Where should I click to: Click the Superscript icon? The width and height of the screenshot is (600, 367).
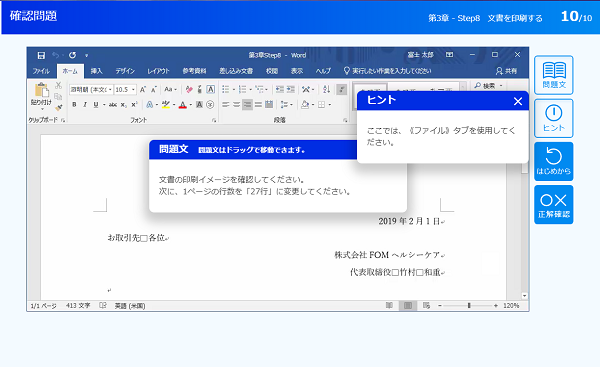[x=134, y=104]
